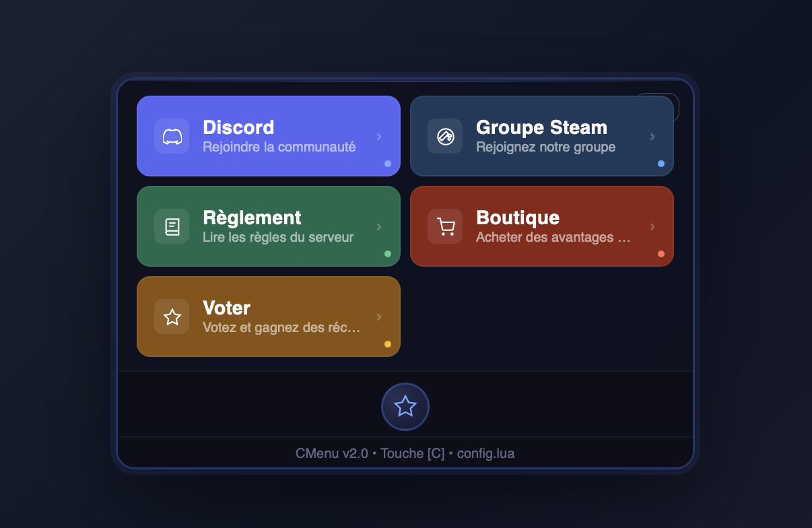Image resolution: width=812 pixels, height=528 pixels.
Task: Click the blue status dot on Groupe Steam card
Action: tap(661, 164)
